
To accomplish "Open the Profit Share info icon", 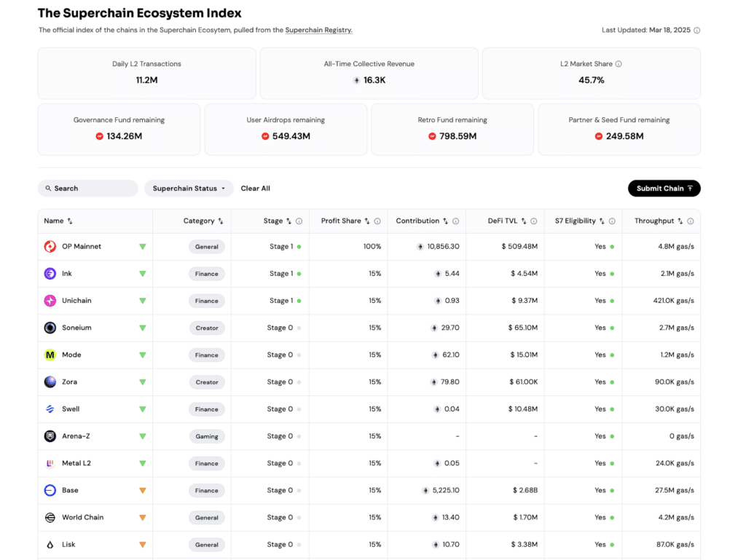I will pyautogui.click(x=377, y=221).
